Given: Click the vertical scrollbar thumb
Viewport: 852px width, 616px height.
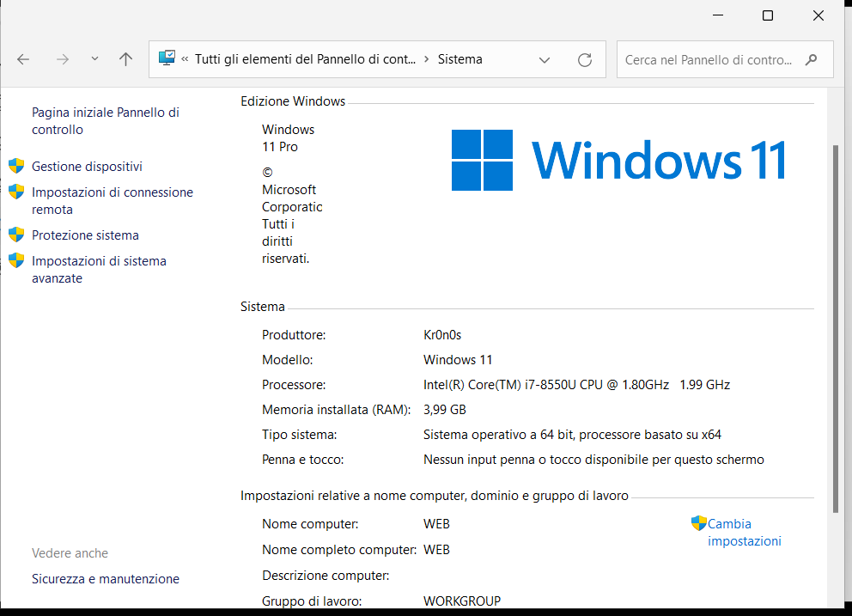Looking at the screenshot, I should 836,328.
